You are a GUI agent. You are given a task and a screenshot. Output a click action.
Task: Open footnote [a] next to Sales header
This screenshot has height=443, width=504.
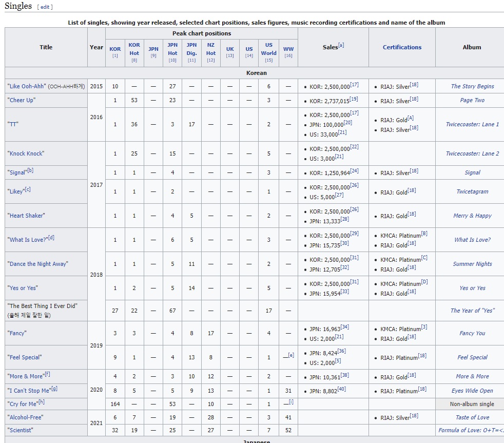point(341,45)
